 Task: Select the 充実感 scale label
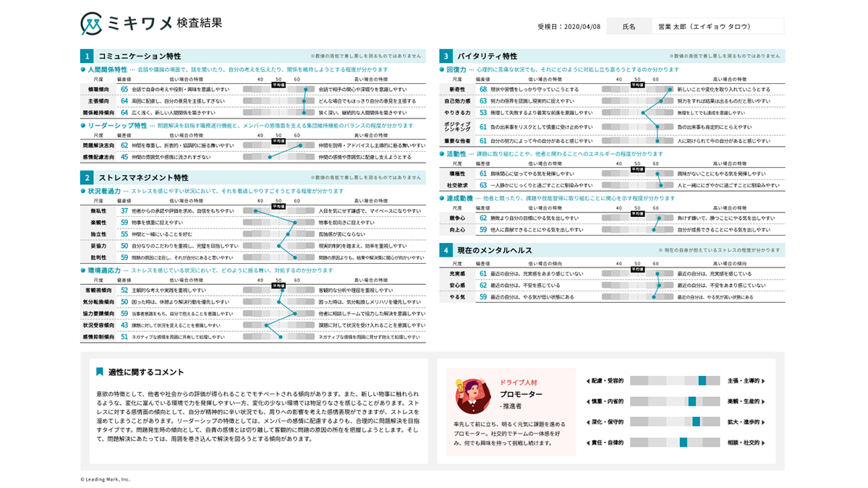457,274
